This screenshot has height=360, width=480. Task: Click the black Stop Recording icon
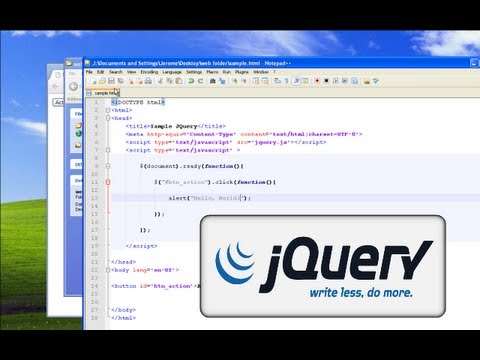click(x=326, y=81)
